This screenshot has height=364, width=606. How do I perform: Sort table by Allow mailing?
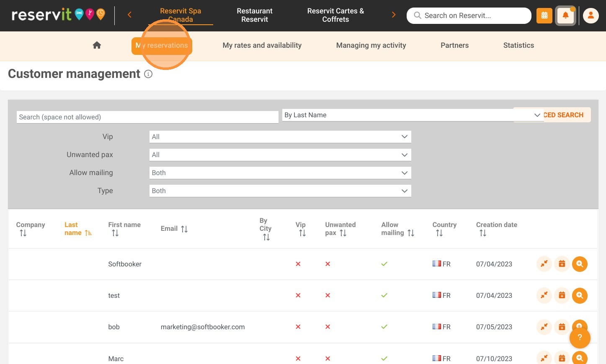point(411,233)
